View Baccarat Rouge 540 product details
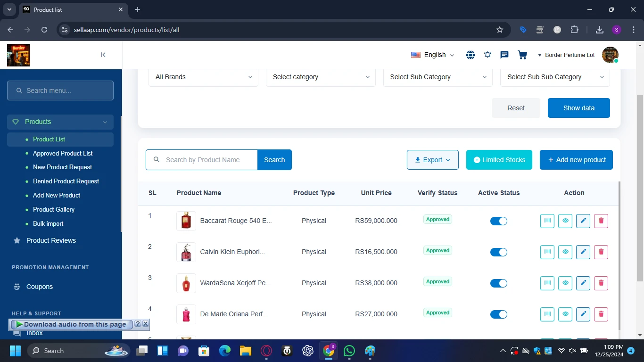 tap(565, 221)
